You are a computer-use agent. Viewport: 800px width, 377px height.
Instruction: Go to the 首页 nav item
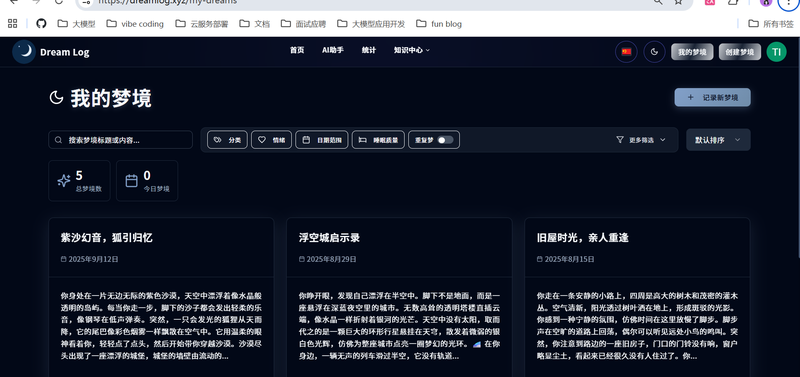click(x=297, y=50)
